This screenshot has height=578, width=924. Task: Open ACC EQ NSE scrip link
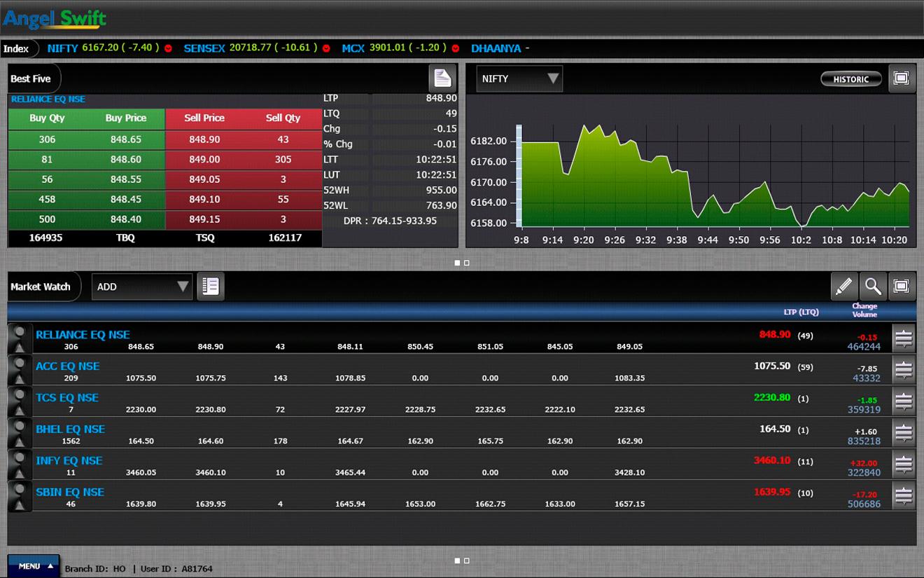pyautogui.click(x=68, y=366)
